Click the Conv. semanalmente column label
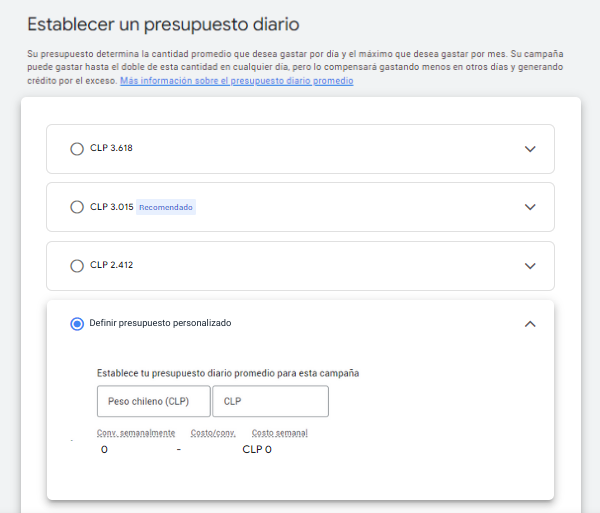 (136, 433)
